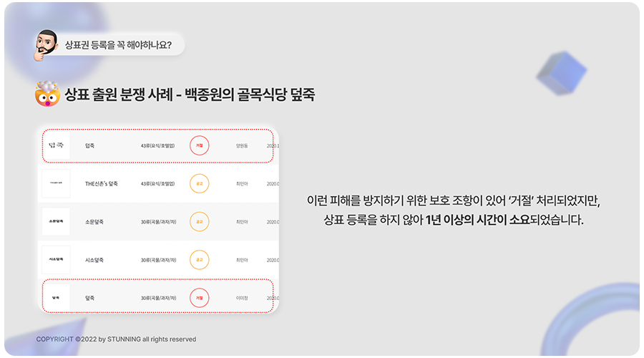Screen dimensions: 644x358
Task: Open the trademark thumbnail in the 양원동 row
Action: [x=57, y=145]
